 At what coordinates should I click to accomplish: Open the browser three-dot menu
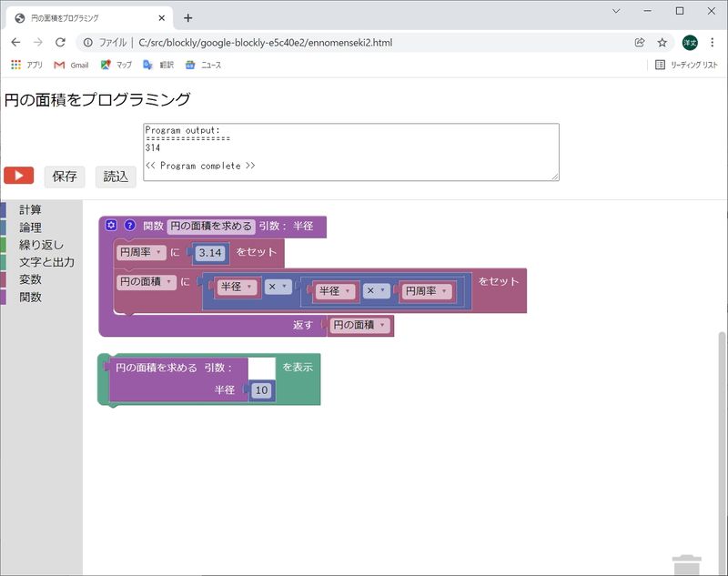coord(713,43)
